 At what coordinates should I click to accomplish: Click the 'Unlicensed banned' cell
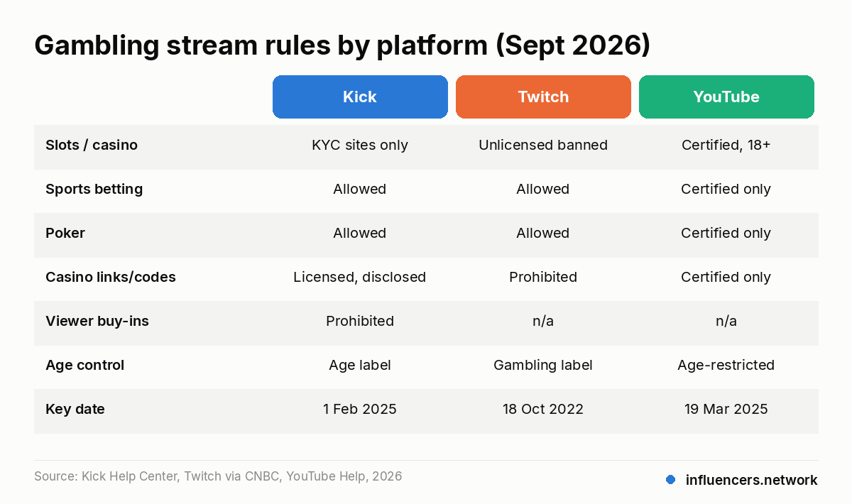(x=543, y=145)
